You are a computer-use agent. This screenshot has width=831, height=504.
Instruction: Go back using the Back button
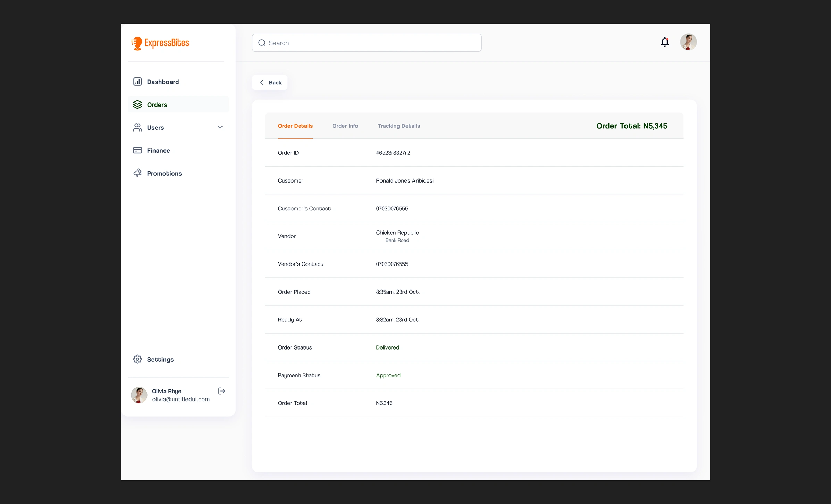(270, 82)
